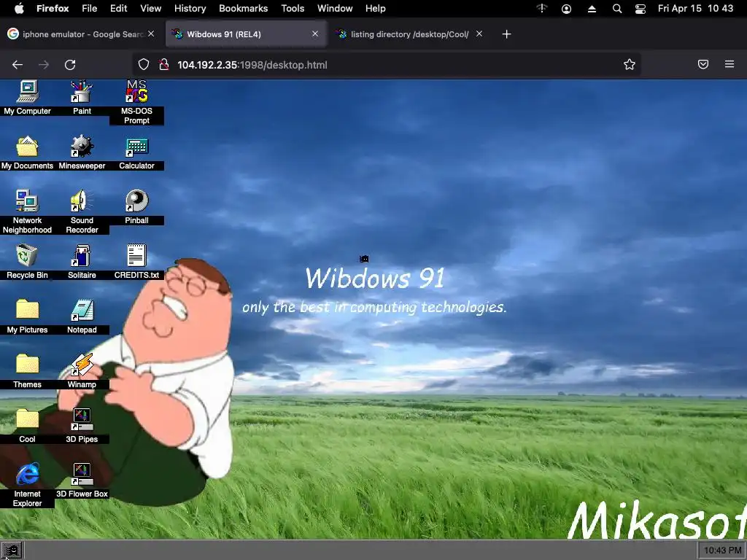The height and width of the screenshot is (560, 747).
Task: Open the Apple menu
Action: (19, 8)
